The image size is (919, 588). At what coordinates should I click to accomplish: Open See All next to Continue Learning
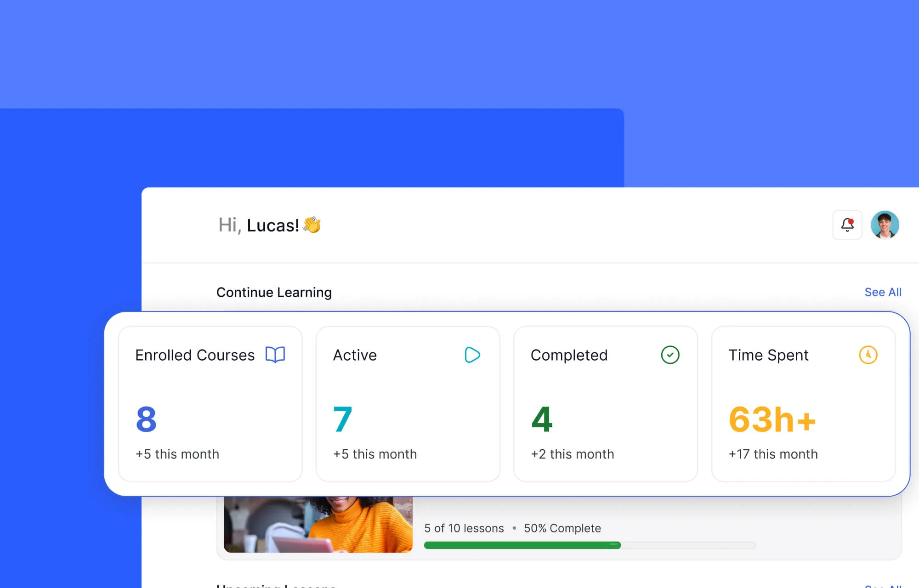(883, 292)
